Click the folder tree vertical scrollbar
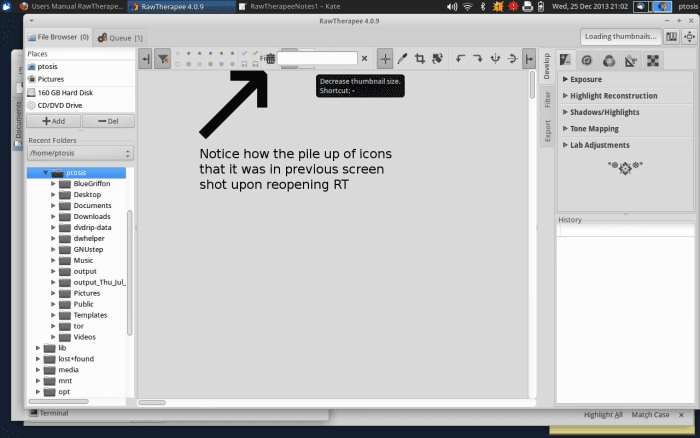The width and height of the screenshot is (700, 438). [129, 272]
